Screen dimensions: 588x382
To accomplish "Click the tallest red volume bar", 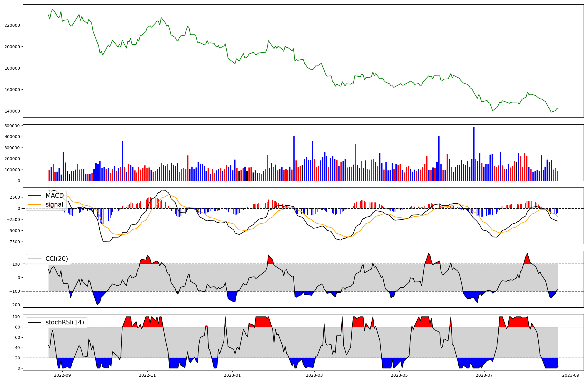I will (355, 162).
